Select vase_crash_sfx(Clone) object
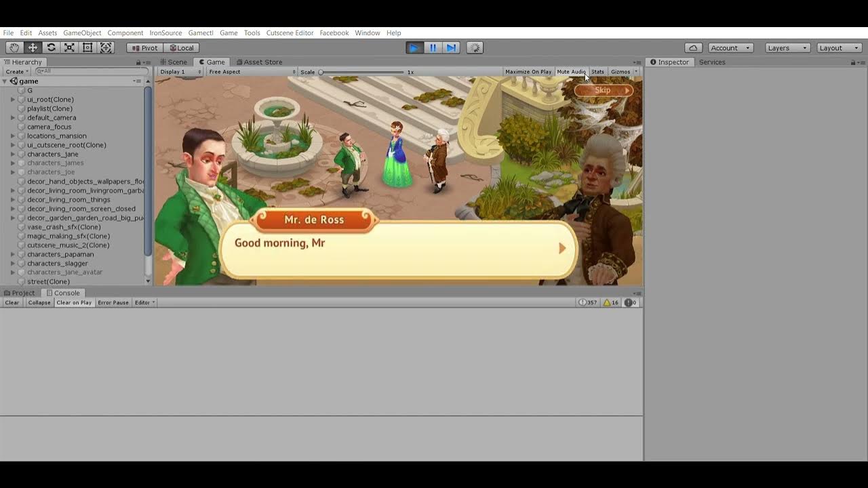Viewport: 868px width, 488px height. [x=64, y=227]
